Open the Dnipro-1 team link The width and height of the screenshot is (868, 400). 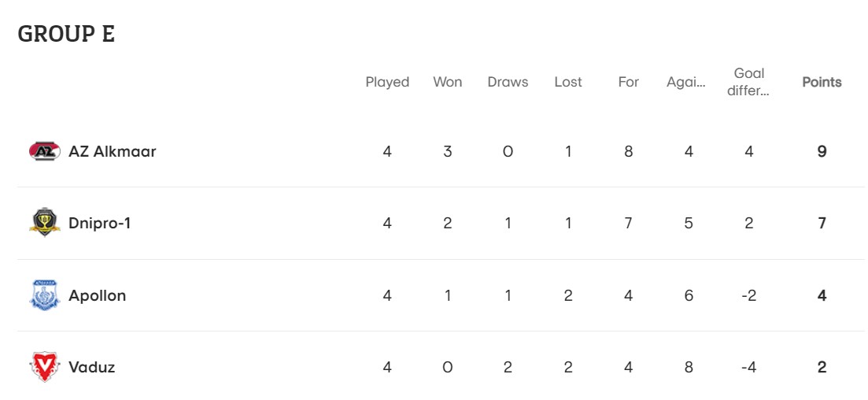100,224
